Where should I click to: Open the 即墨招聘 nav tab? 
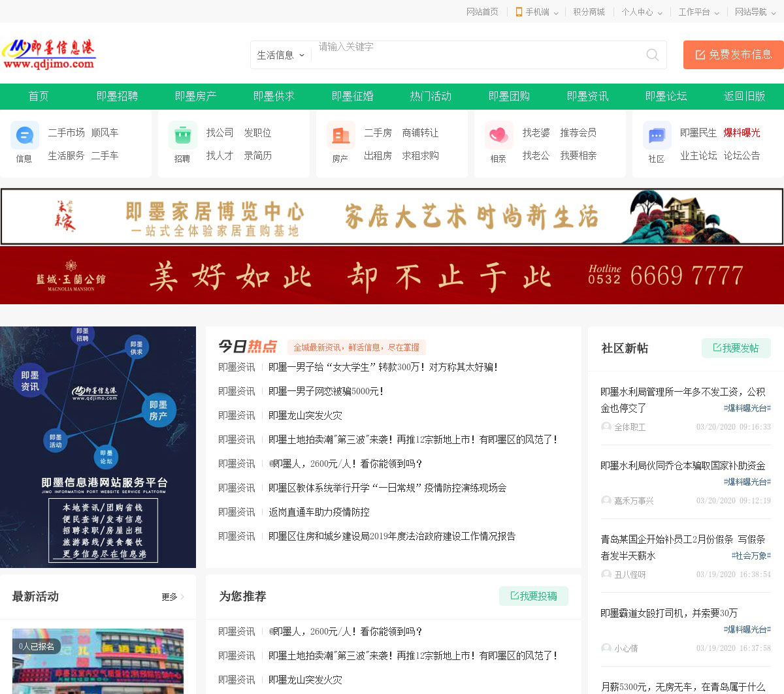click(x=117, y=96)
